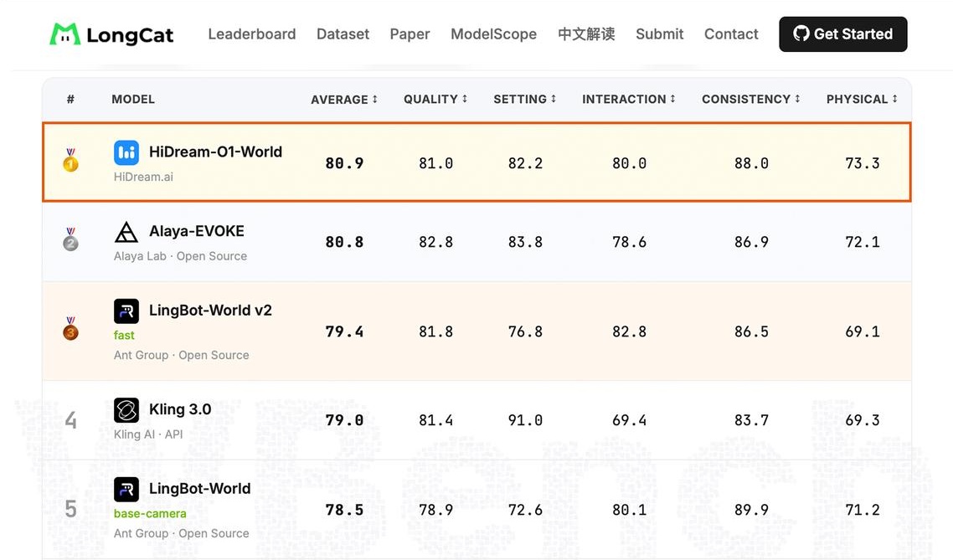The image size is (953, 560).
Task: Sort table by CONSISTENCY column
Action: click(x=750, y=99)
